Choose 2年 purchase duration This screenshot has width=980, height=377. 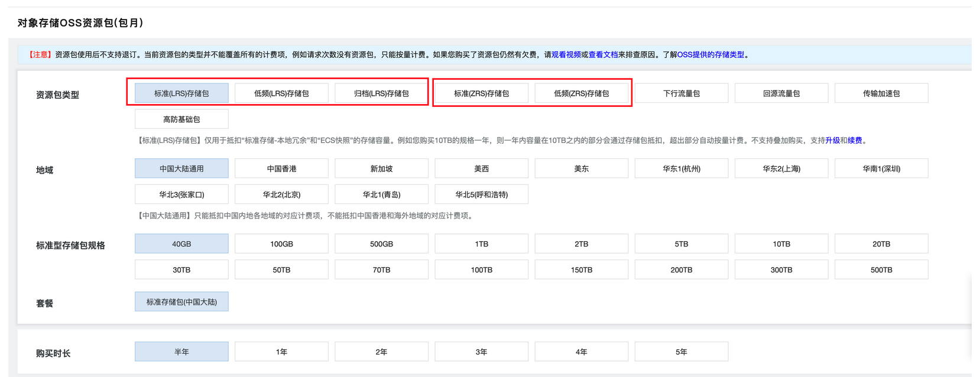tap(381, 352)
